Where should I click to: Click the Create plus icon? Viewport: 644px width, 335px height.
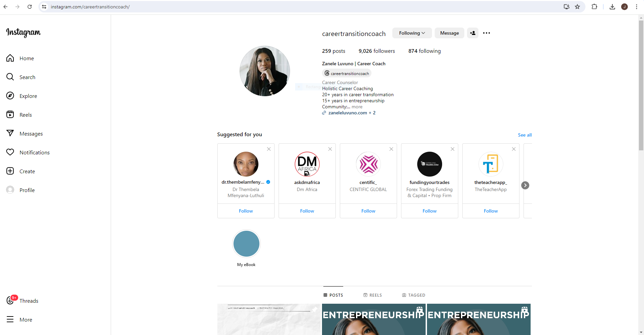tap(10, 171)
